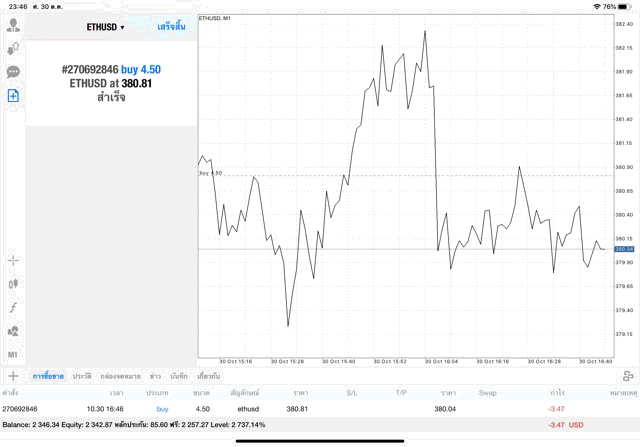
Task: Open the indicators f icon
Action: (x=13, y=308)
